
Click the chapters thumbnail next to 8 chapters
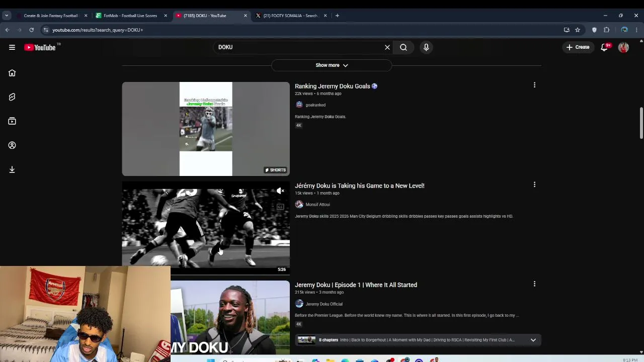[306, 340]
